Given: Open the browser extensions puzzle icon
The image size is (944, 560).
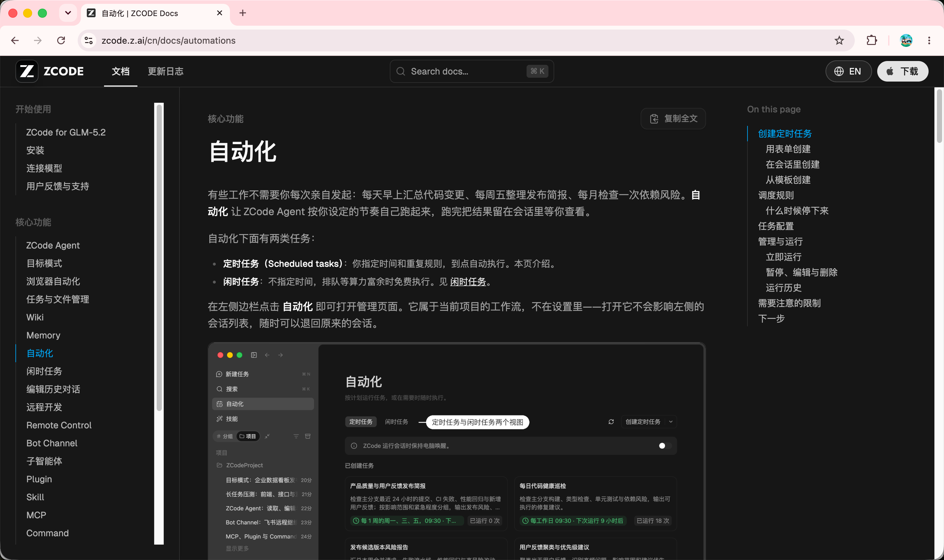Looking at the screenshot, I should 871,40.
